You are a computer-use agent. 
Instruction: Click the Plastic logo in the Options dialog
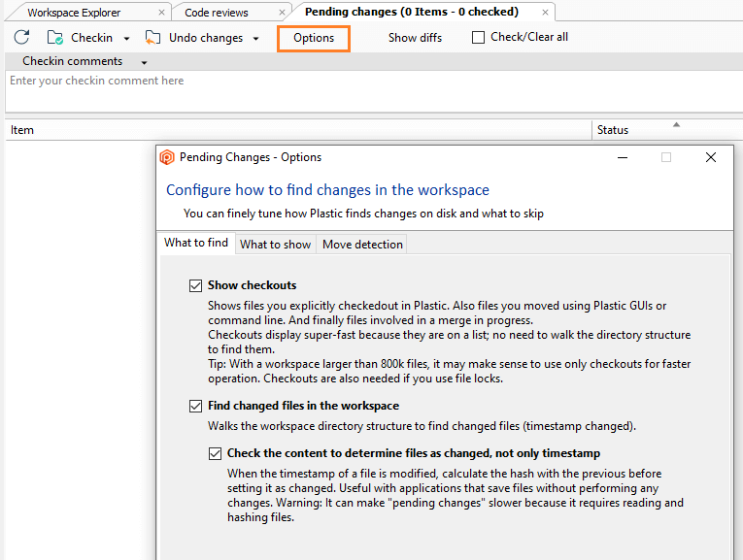[167, 157]
